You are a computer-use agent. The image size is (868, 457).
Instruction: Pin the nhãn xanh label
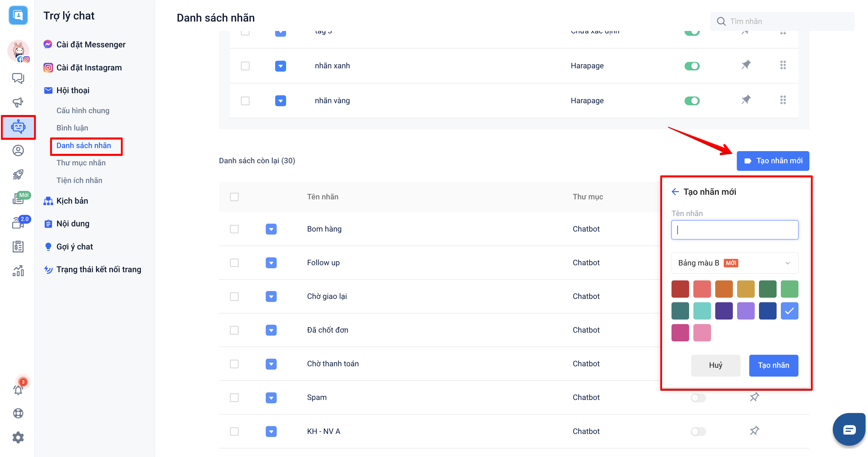point(746,65)
